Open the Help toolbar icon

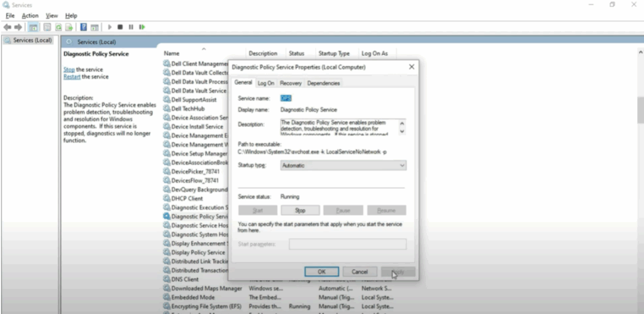[x=84, y=27]
